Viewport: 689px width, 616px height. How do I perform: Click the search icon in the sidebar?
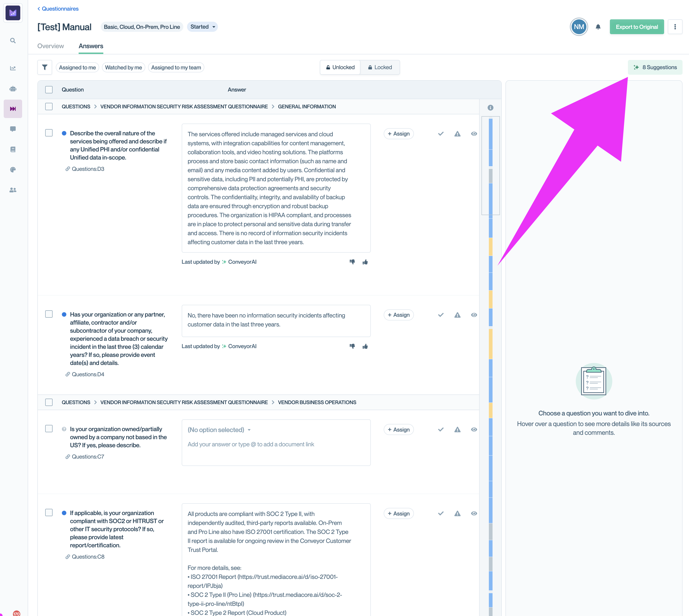click(x=13, y=41)
